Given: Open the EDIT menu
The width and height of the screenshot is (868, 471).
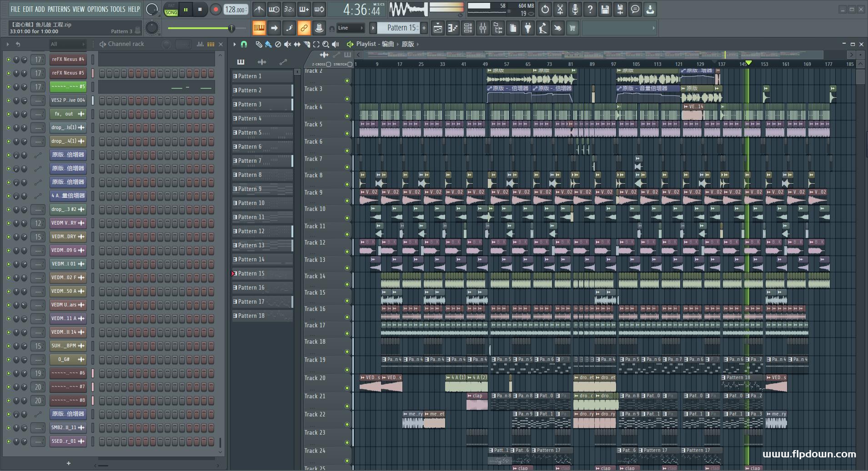Looking at the screenshot, I should pos(28,9).
